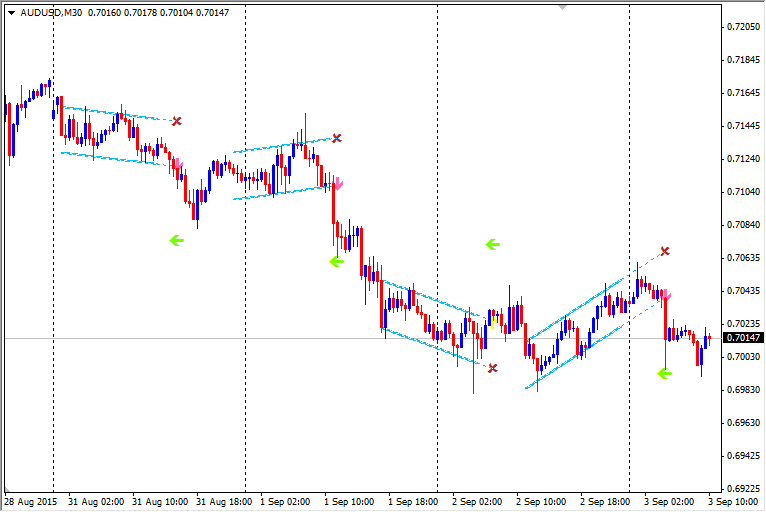
Task: Select the yellow arrow marker near 2 Sep 02:00
Action: point(493,323)
